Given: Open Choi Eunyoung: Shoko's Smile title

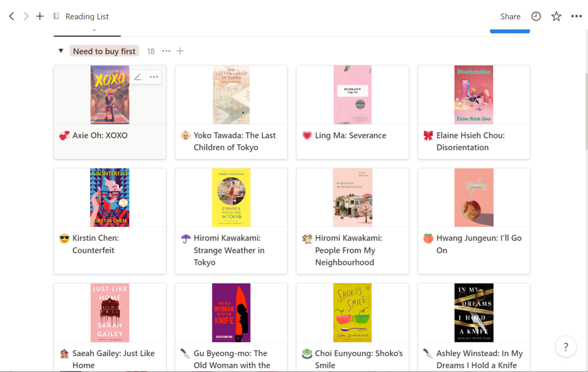Looking at the screenshot, I should (359, 359).
